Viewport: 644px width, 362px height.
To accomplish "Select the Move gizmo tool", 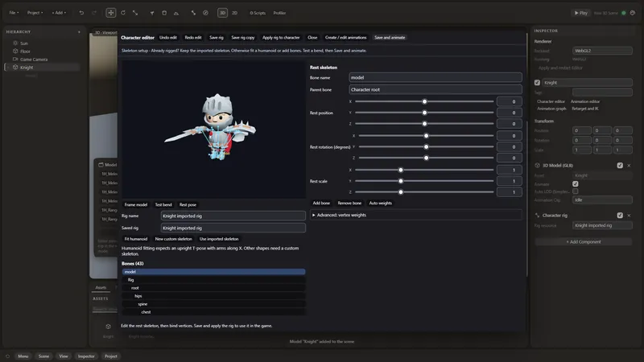I will click(111, 13).
